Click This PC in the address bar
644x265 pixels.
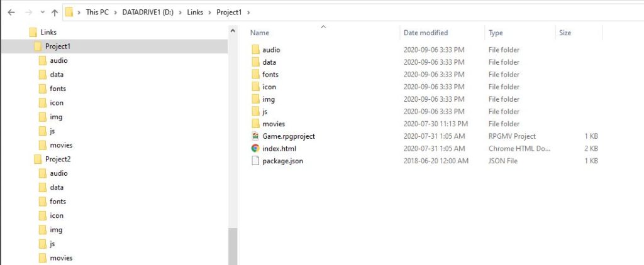point(97,13)
